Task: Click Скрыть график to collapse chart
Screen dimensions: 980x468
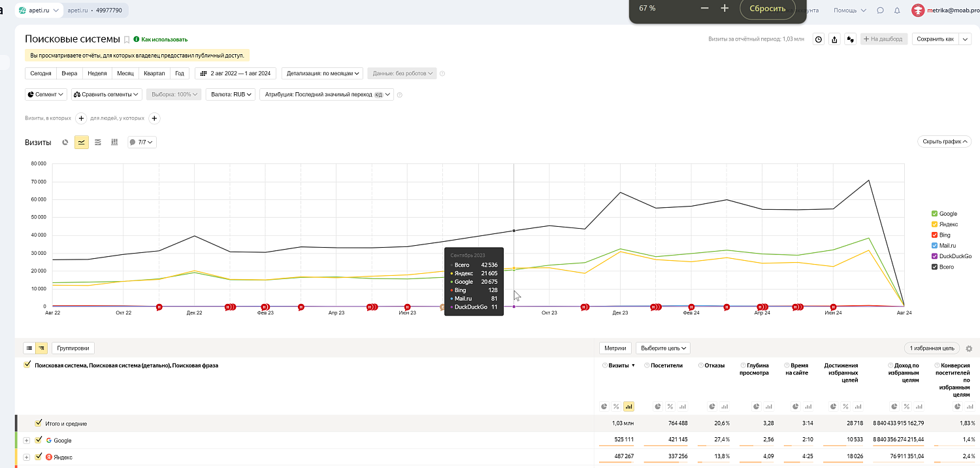Action: coord(944,141)
